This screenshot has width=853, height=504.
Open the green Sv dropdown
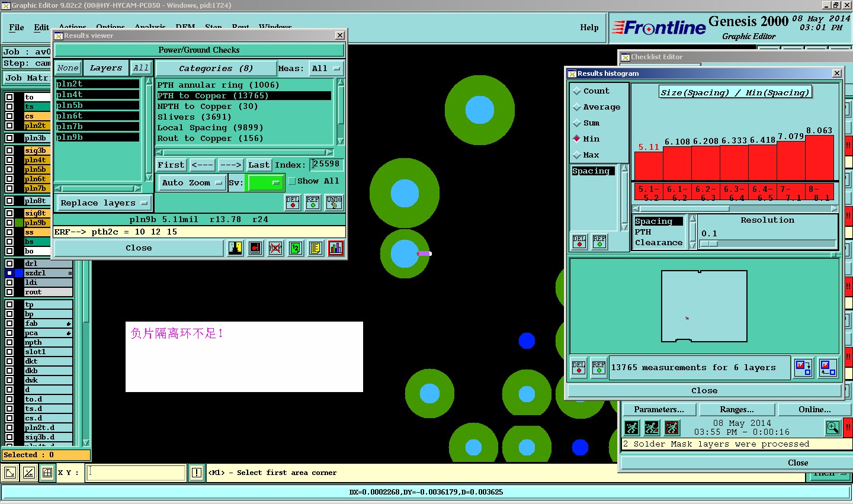(x=265, y=183)
